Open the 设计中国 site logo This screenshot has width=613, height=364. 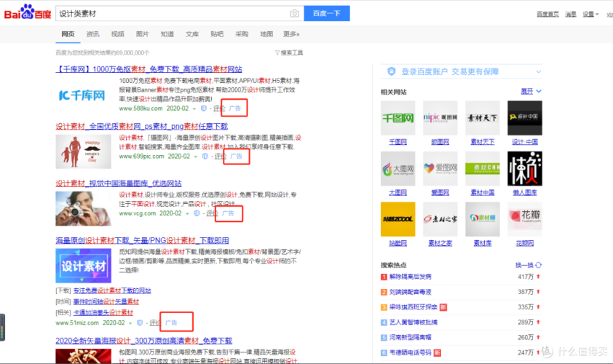pos(525,118)
